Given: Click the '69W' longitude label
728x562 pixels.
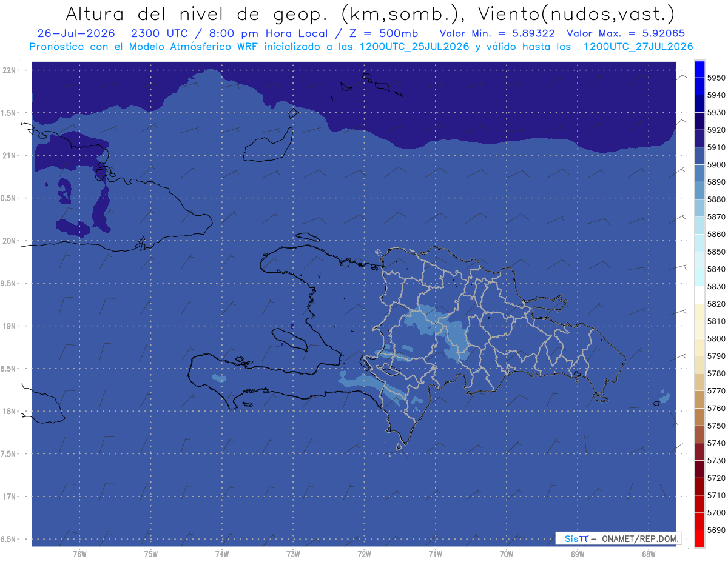Looking at the screenshot, I should point(578,554).
